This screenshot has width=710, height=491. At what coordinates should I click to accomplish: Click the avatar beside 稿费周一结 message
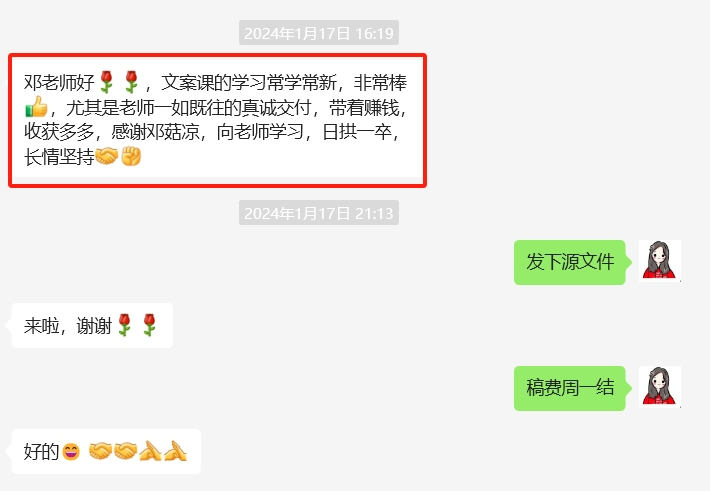pyautogui.click(x=660, y=387)
